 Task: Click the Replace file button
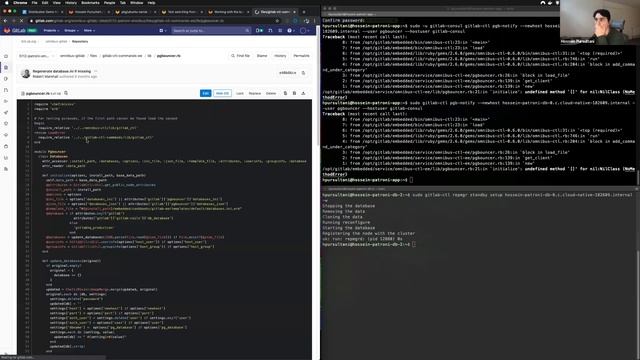(255, 93)
